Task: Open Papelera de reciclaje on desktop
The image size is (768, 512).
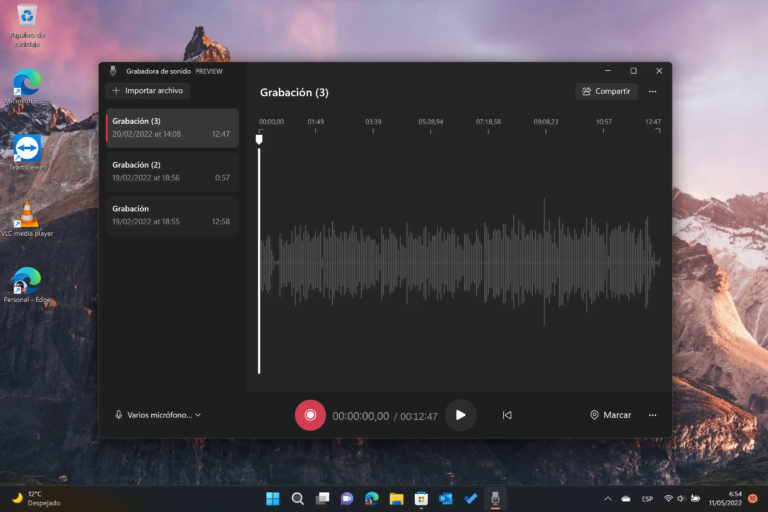Action: 27,25
